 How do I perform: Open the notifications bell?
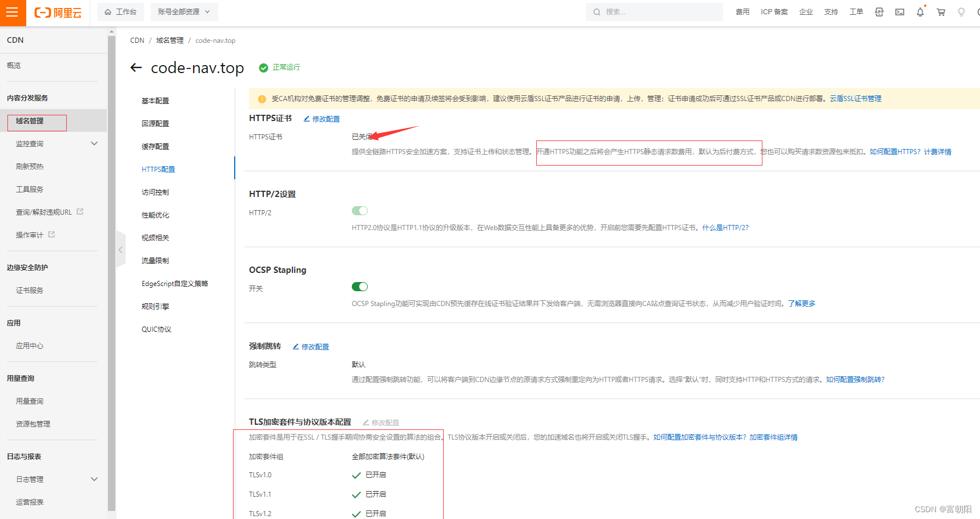point(920,12)
